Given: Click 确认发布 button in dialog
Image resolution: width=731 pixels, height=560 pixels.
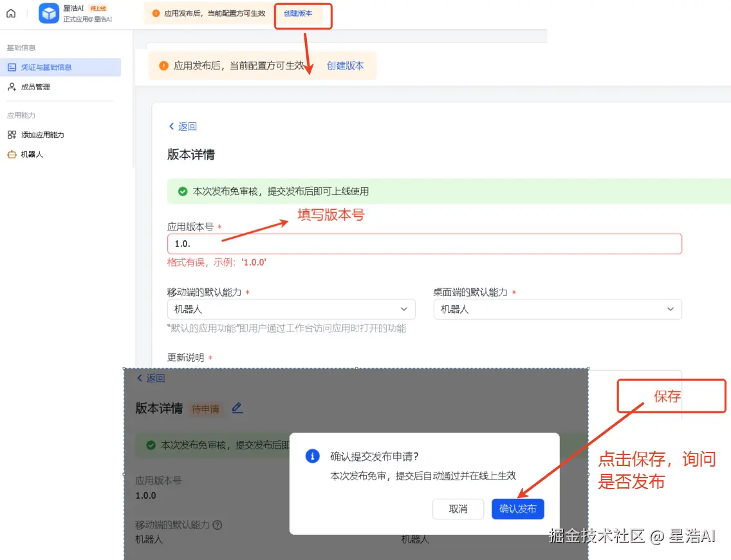Looking at the screenshot, I should 517,509.
